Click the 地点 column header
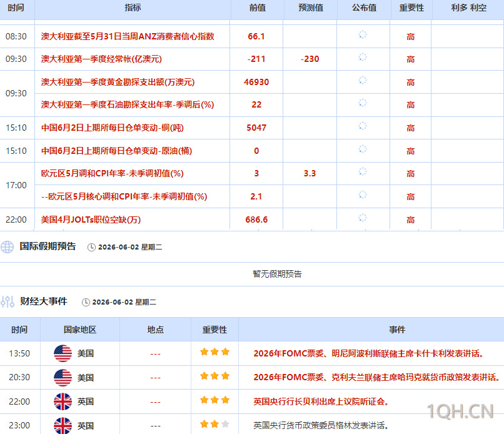504x434 pixels. click(156, 330)
